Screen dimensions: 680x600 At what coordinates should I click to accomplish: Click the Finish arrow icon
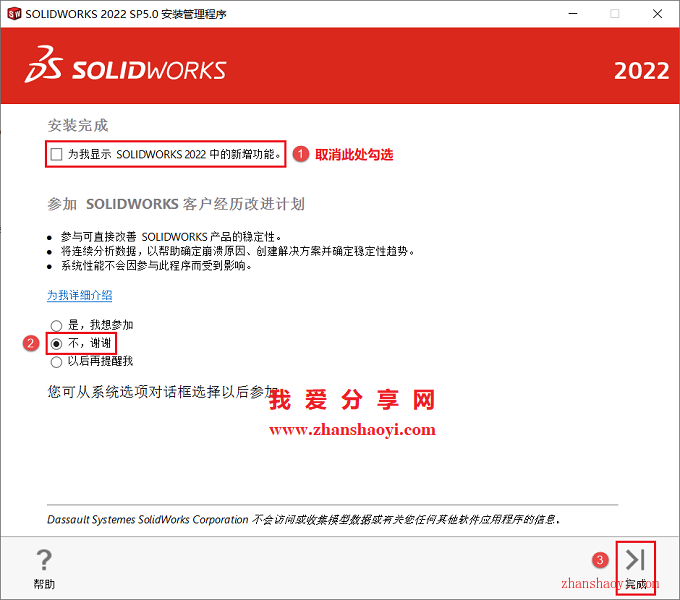(635, 559)
